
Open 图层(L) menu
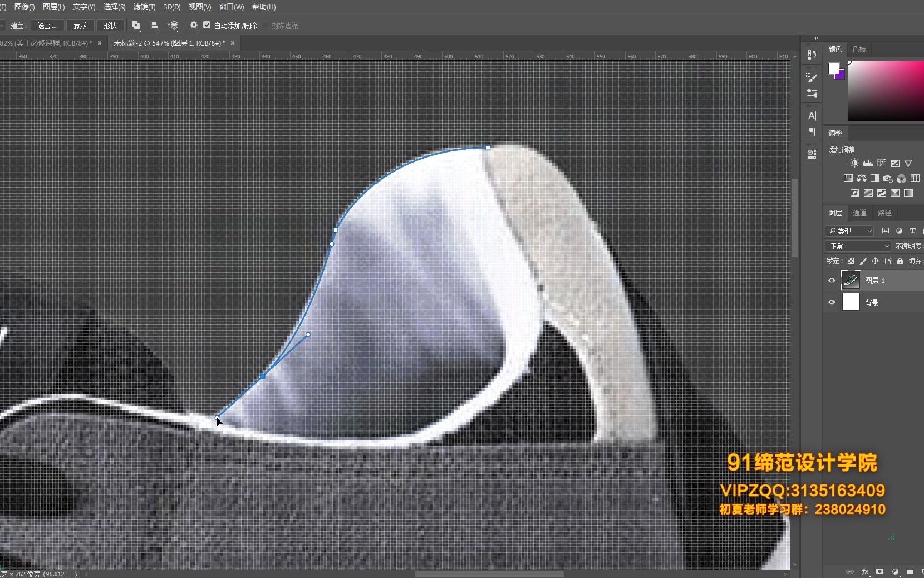(x=54, y=7)
